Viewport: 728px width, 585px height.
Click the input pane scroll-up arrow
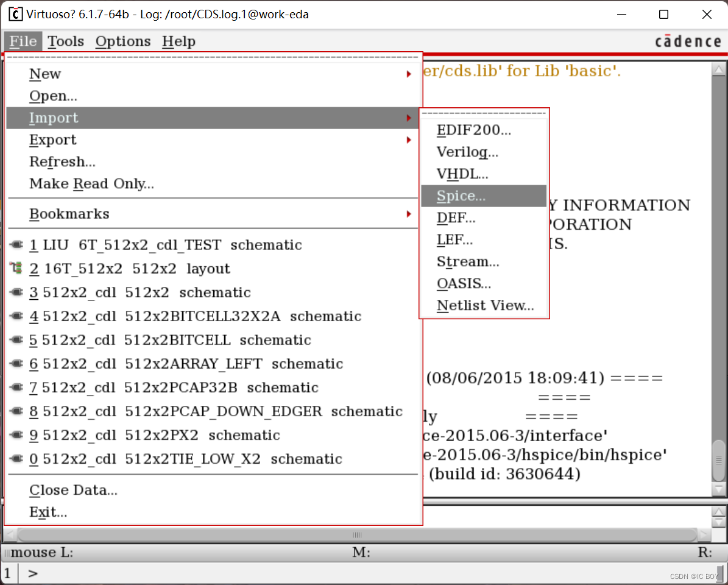click(718, 512)
